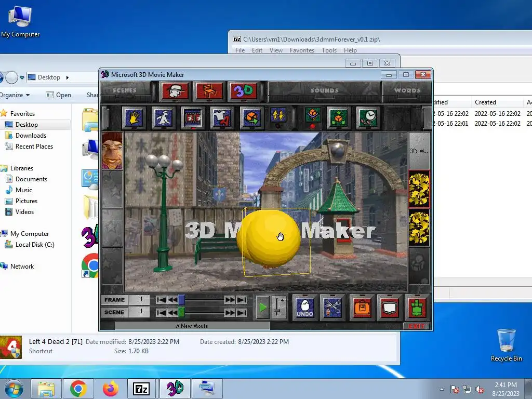Select the up-down yellow arrows tool
The image size is (532, 399).
(278, 116)
